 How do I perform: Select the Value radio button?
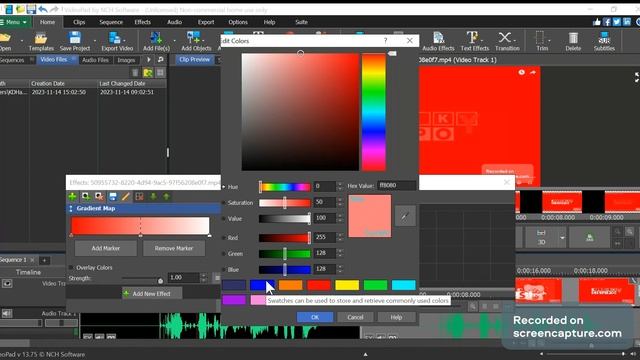pos(223,219)
